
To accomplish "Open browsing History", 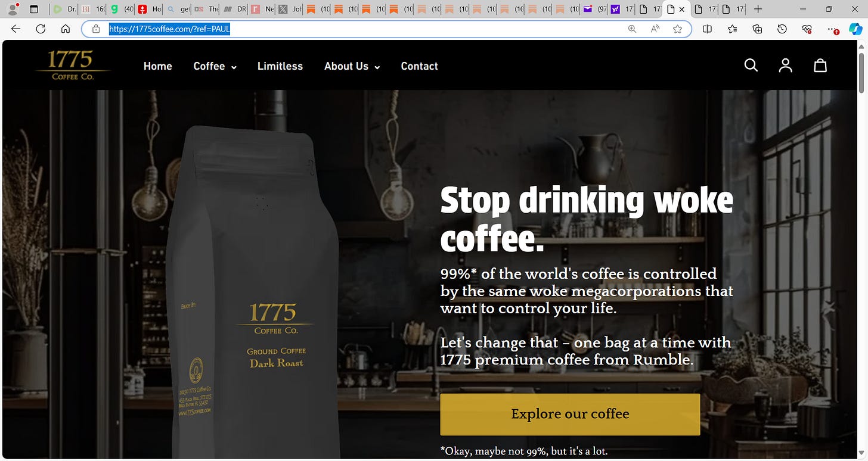I will [x=782, y=29].
